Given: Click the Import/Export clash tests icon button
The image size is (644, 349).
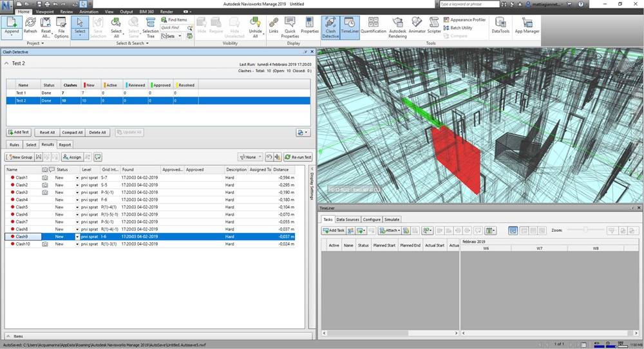Looking at the screenshot, I should [303, 132].
